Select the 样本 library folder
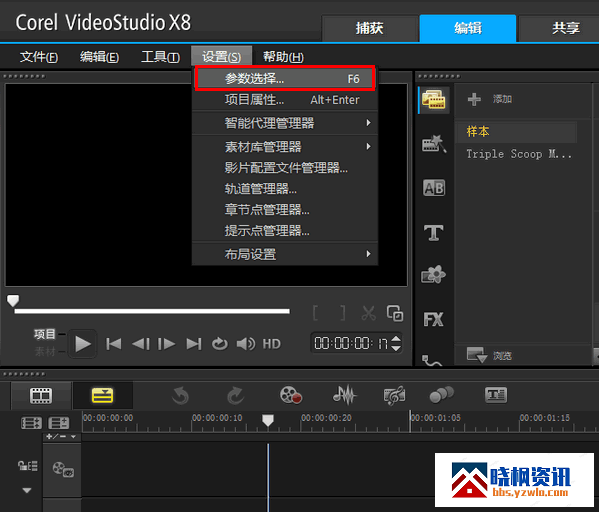This screenshot has width=599, height=512. pos(516,131)
